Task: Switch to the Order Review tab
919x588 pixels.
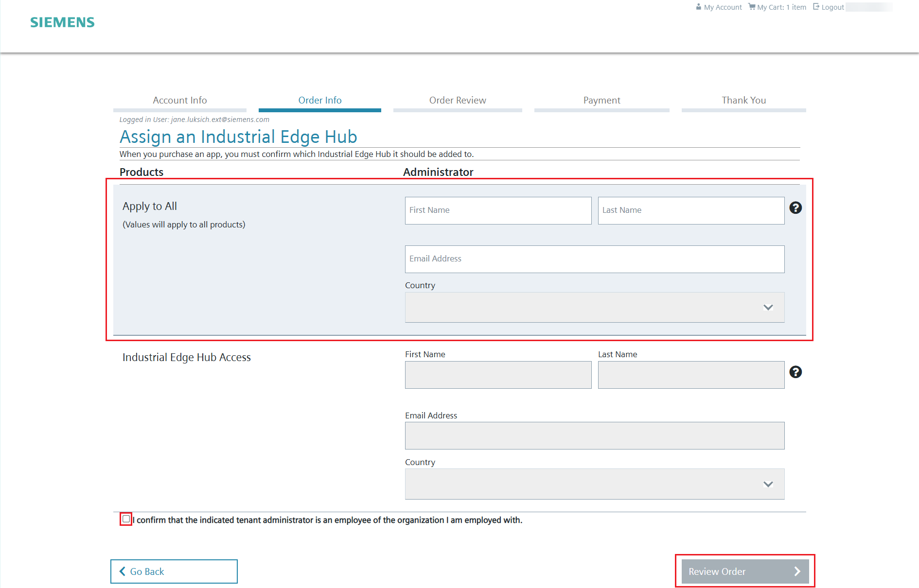Action: pos(457,100)
